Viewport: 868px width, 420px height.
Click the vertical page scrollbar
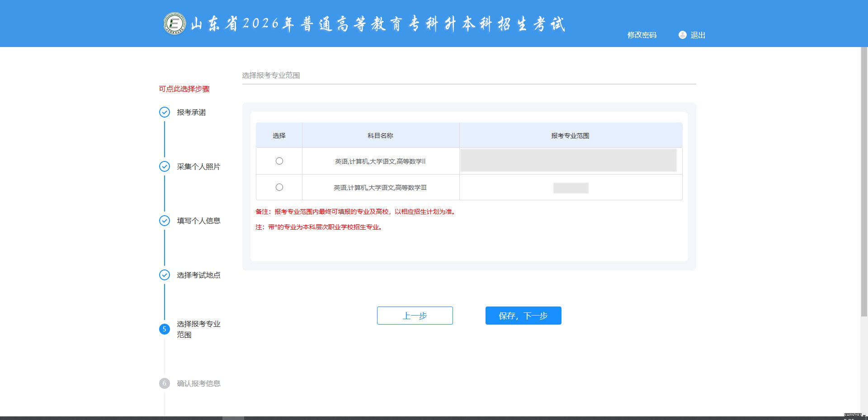click(x=864, y=181)
